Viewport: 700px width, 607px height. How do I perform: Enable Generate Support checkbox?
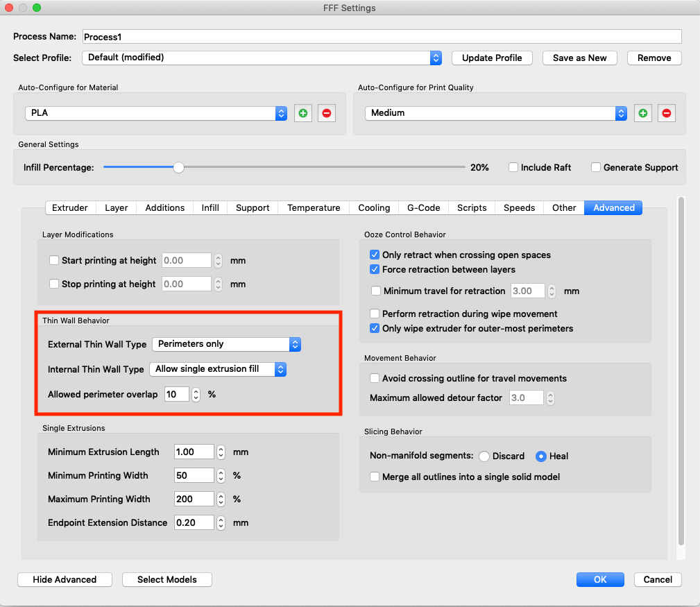(x=595, y=167)
